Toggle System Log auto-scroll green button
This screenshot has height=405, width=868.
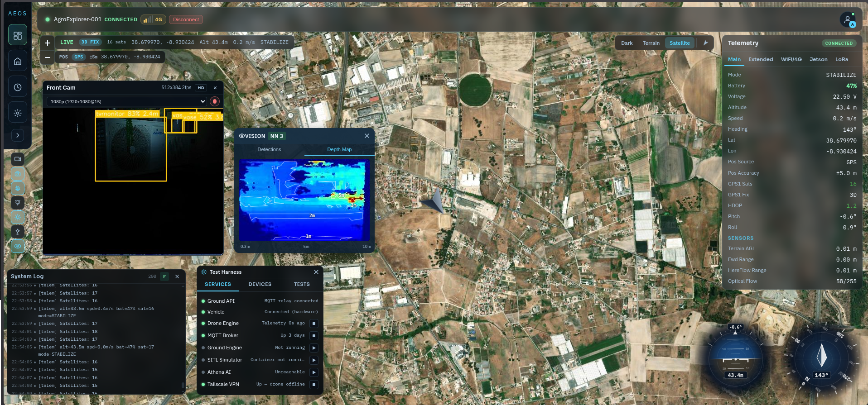pos(164,276)
